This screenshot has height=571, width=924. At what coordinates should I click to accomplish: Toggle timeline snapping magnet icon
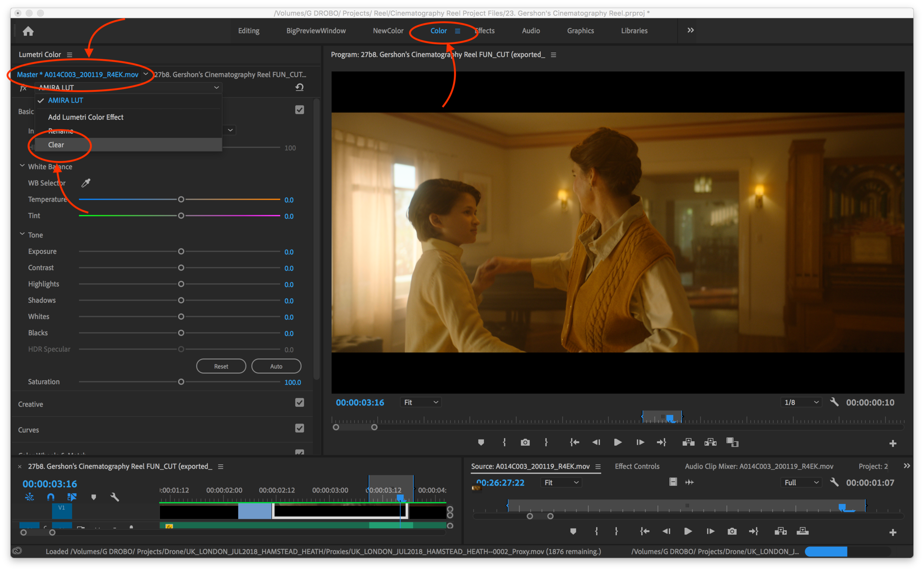click(x=51, y=497)
